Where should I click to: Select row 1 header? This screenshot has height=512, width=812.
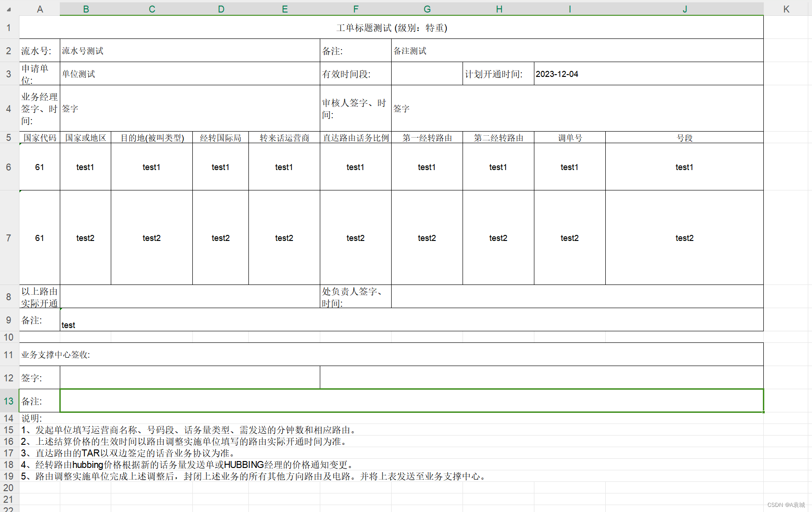[x=9, y=27]
